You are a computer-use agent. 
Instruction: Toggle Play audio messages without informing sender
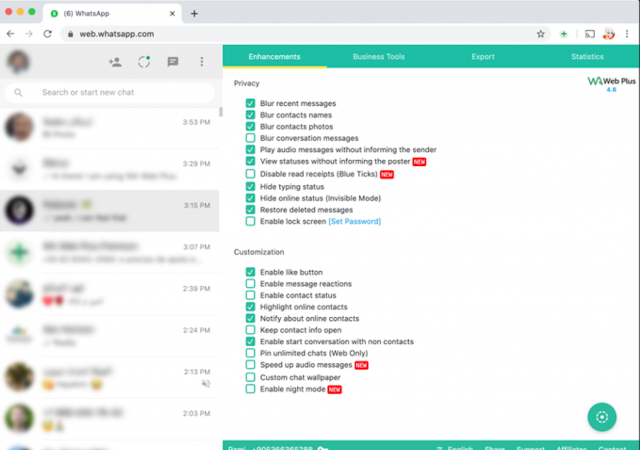click(x=250, y=149)
